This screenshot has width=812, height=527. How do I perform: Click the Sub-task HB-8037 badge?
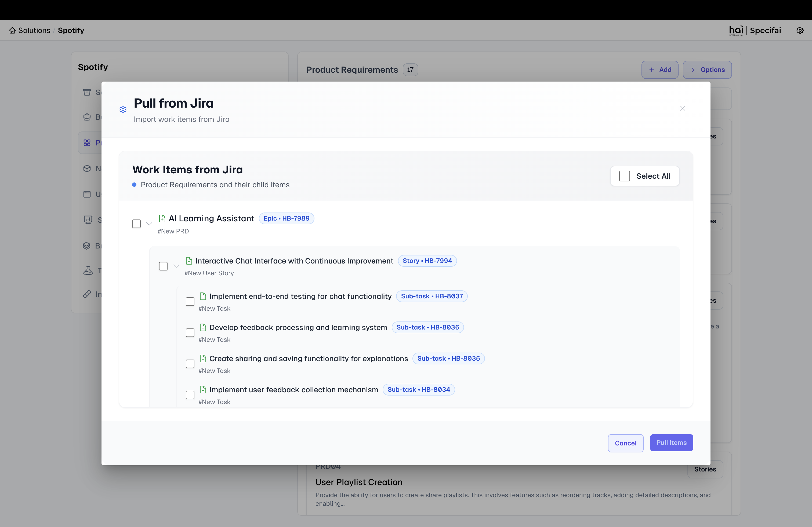(x=432, y=296)
